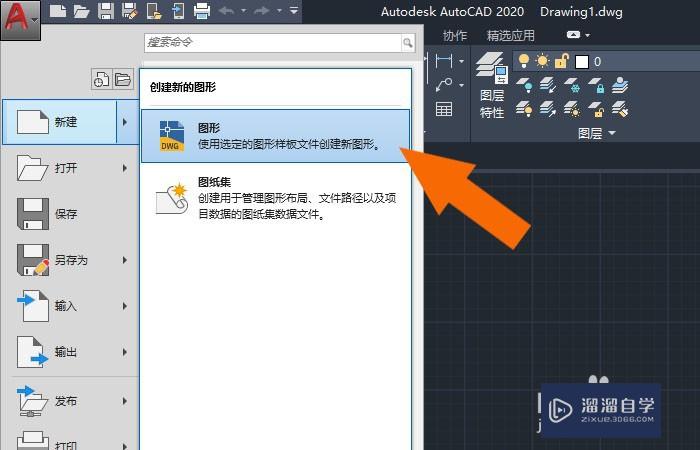This screenshot has width=700, height=450.
Task: Open the layer 0 dropdown list
Action: [x=606, y=61]
